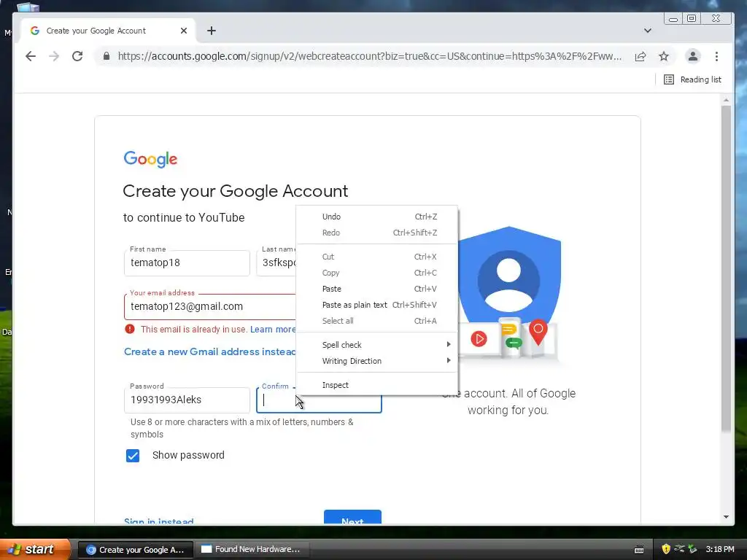Viewport: 747px width, 560px height.
Task: Click Create a new Gmail address instead
Action: tap(209, 351)
